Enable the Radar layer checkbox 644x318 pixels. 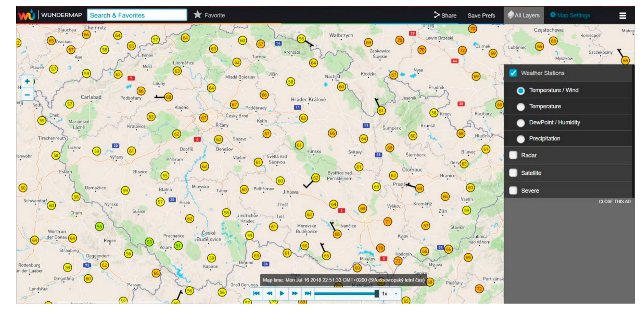(513, 155)
